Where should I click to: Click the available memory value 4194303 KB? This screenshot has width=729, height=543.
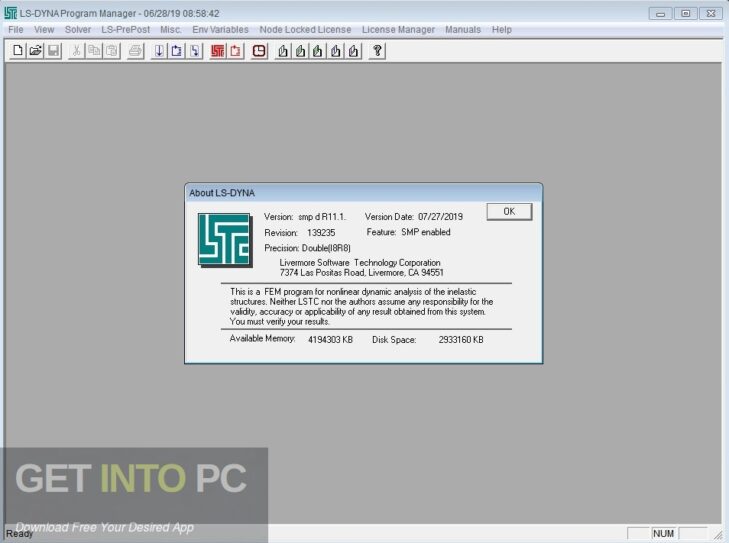point(330,340)
